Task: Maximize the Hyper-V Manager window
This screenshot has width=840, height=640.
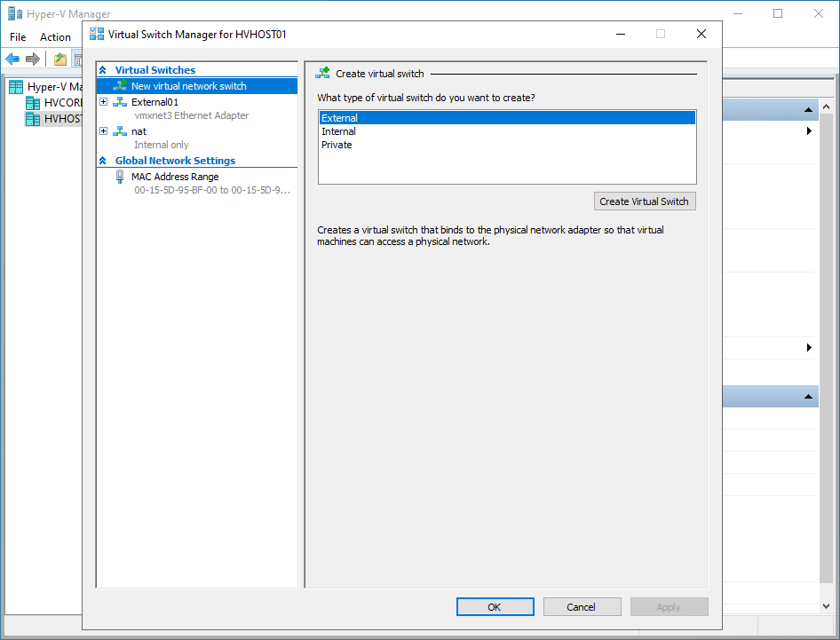Action: [x=778, y=13]
